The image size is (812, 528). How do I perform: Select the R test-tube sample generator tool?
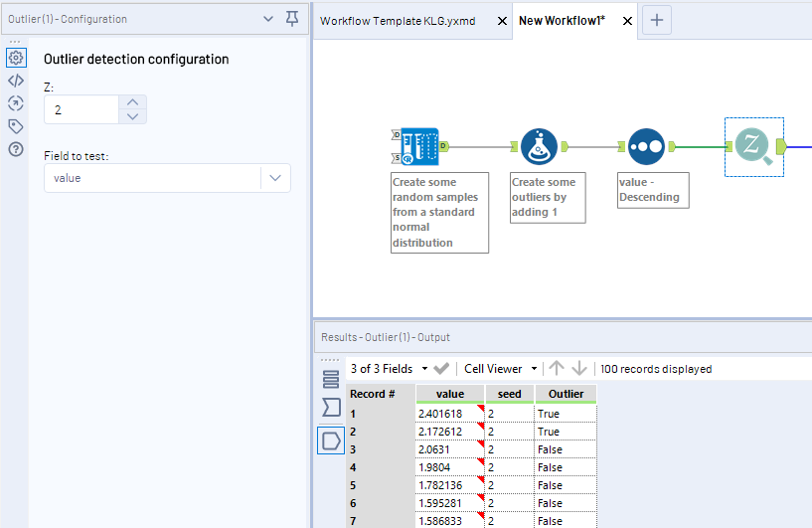coord(419,146)
